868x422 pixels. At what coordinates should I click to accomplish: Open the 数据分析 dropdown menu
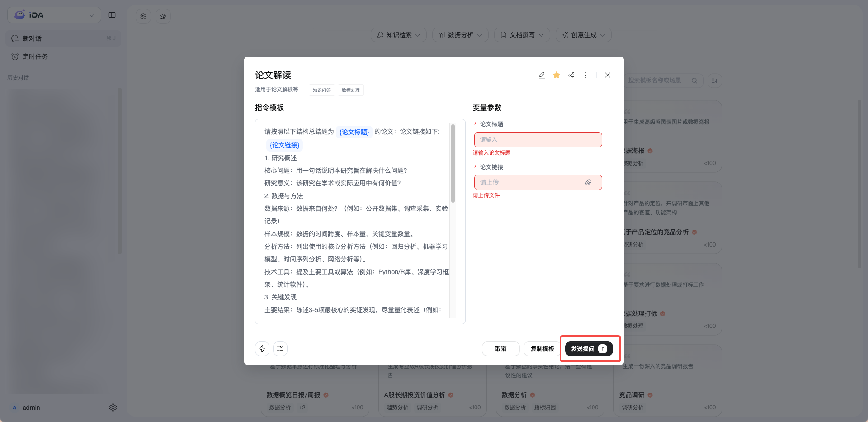click(x=460, y=35)
